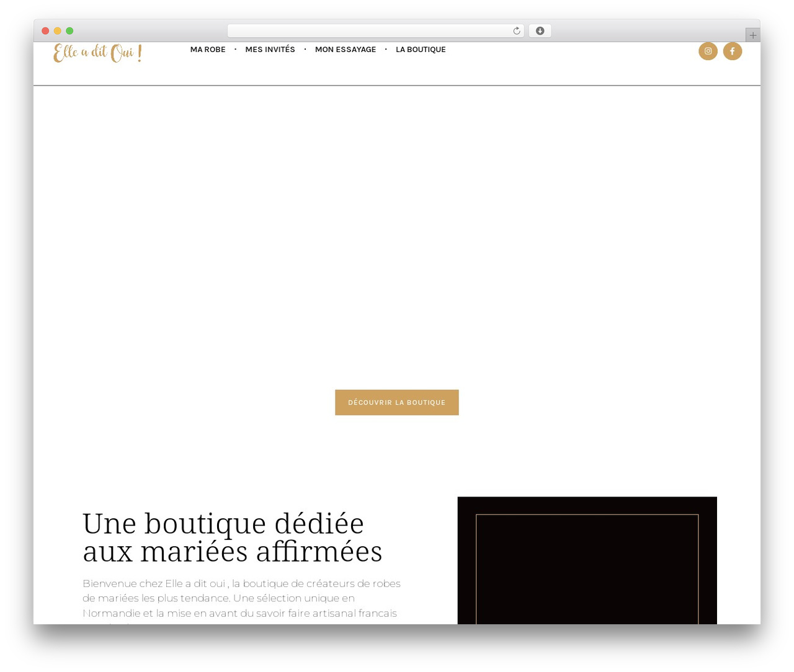Open the MES INVITÉS menu item

point(270,50)
